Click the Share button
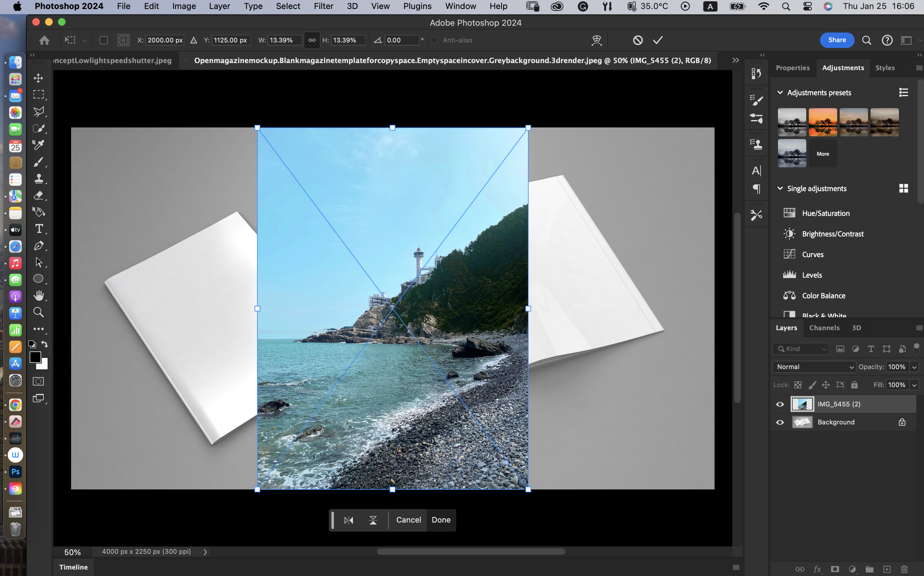The height and width of the screenshot is (576, 924). 836,40
